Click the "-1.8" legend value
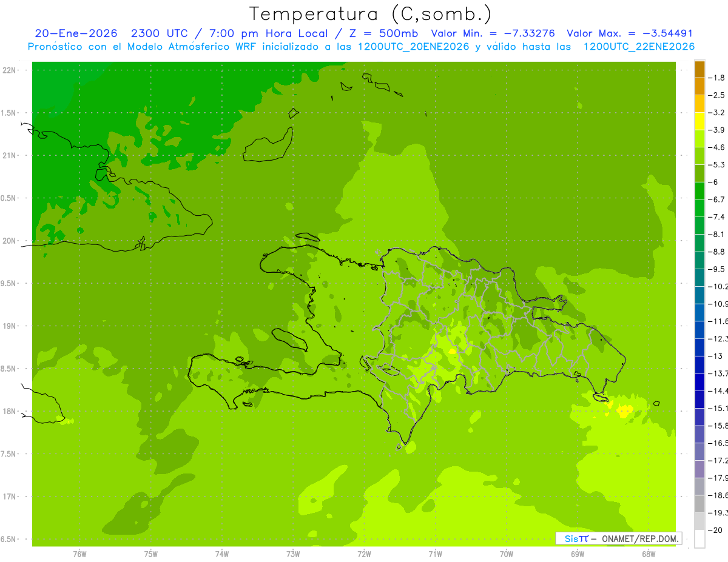Image resolution: width=728 pixels, height=562 pixels. [x=718, y=78]
